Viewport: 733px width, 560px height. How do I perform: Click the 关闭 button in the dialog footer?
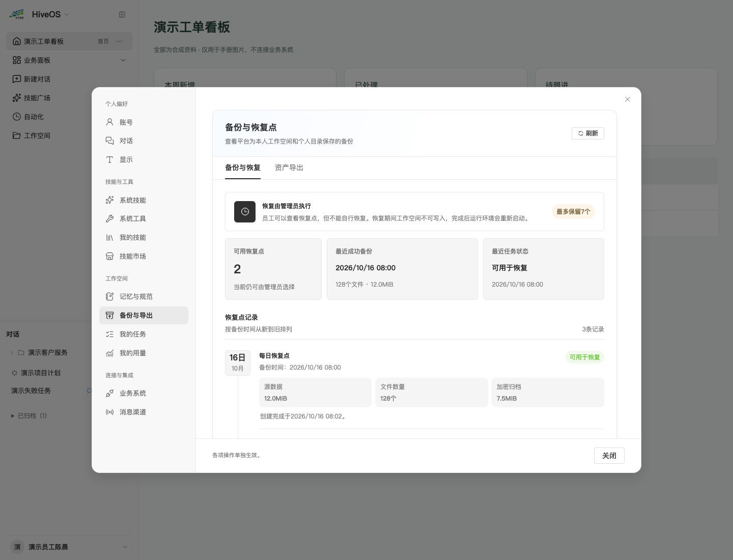pyautogui.click(x=609, y=456)
